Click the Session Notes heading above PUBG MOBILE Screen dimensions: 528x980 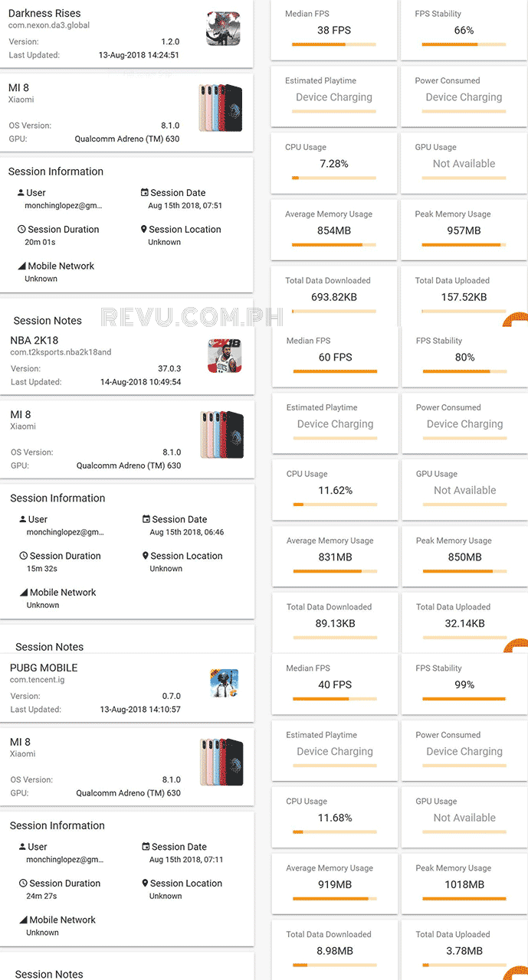49,647
